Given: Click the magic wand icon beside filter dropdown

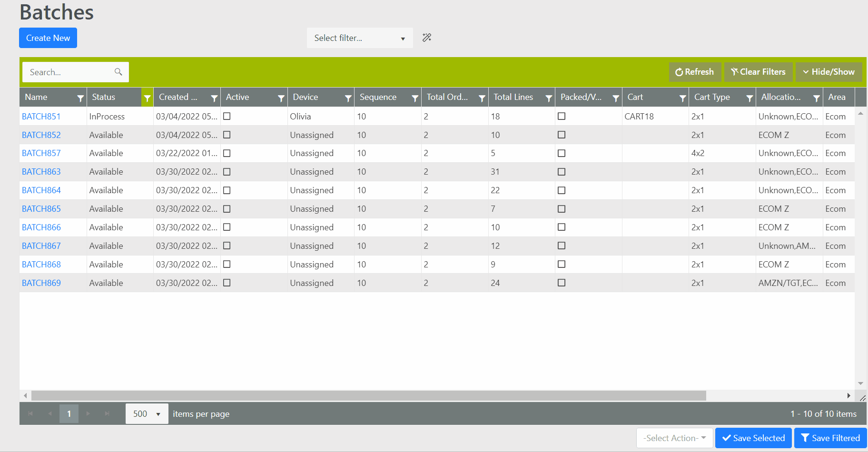Looking at the screenshot, I should (x=427, y=38).
